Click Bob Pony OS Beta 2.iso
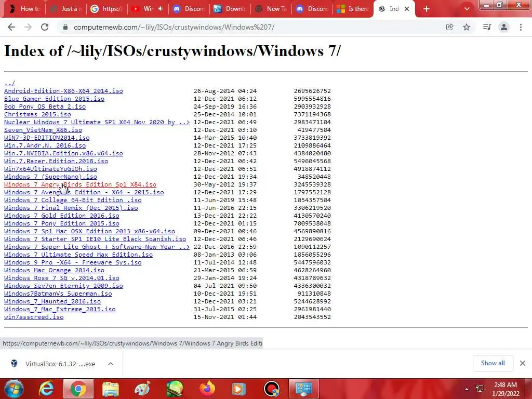The width and height of the screenshot is (532, 399). coord(45,107)
